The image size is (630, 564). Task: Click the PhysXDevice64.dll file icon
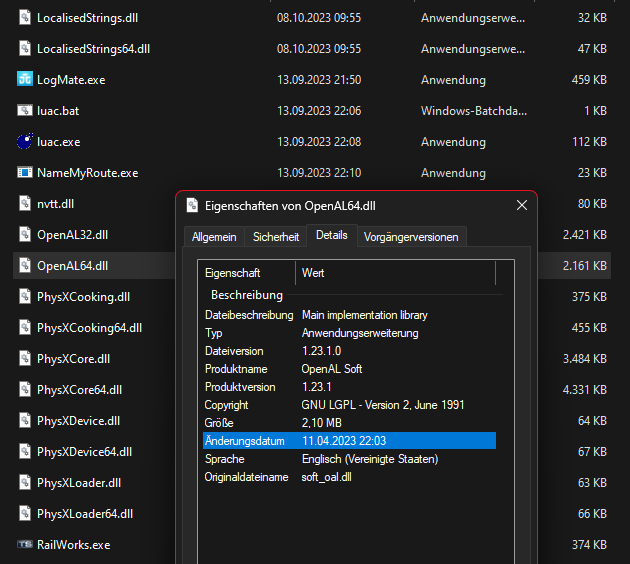25,452
